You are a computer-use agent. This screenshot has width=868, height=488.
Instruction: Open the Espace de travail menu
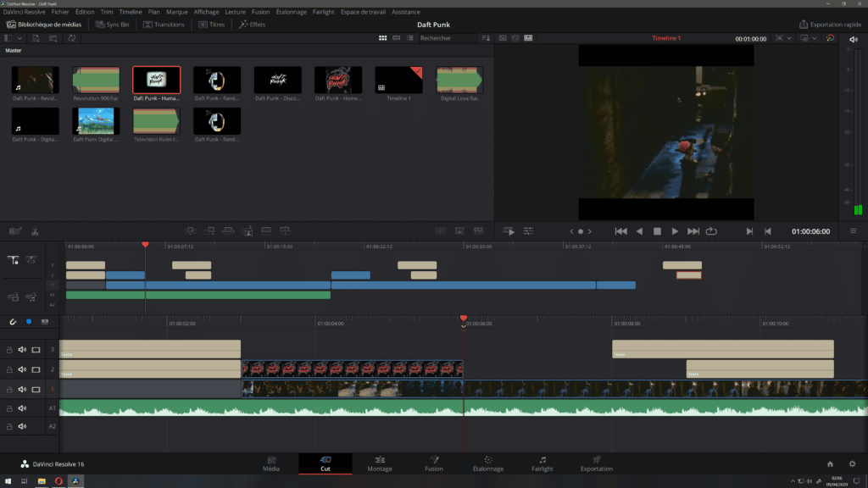click(363, 12)
